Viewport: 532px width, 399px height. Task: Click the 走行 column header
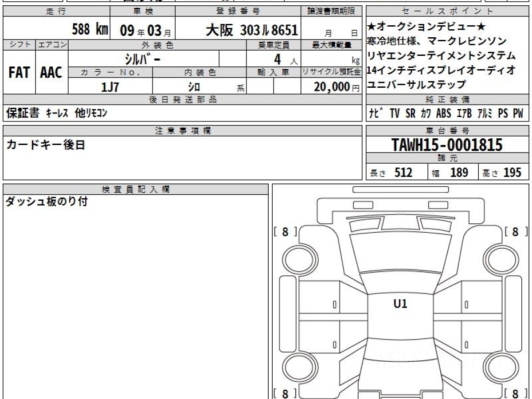(56, 12)
